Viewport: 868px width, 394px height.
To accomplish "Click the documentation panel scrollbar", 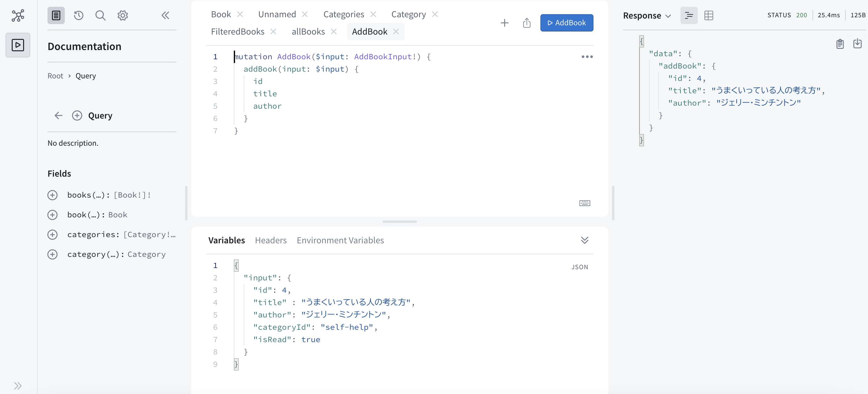I will pos(186,203).
